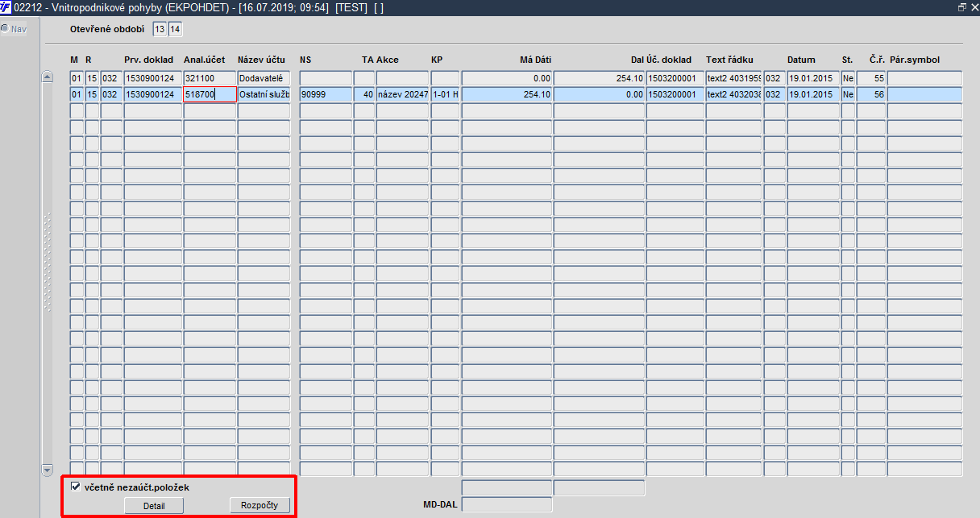Click Pár.symbol field in first row
Screen dimensions: 980x518
point(924,78)
